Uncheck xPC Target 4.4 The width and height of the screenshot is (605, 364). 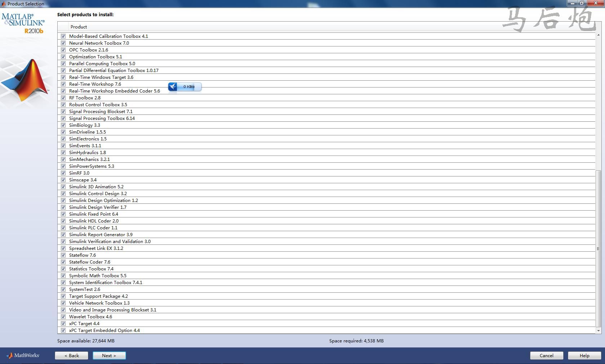tap(63, 323)
